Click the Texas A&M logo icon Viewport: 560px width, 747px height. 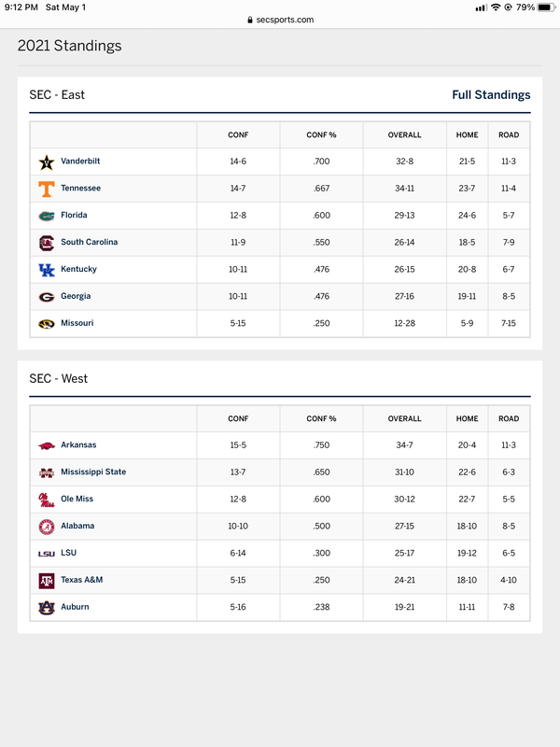(46, 581)
